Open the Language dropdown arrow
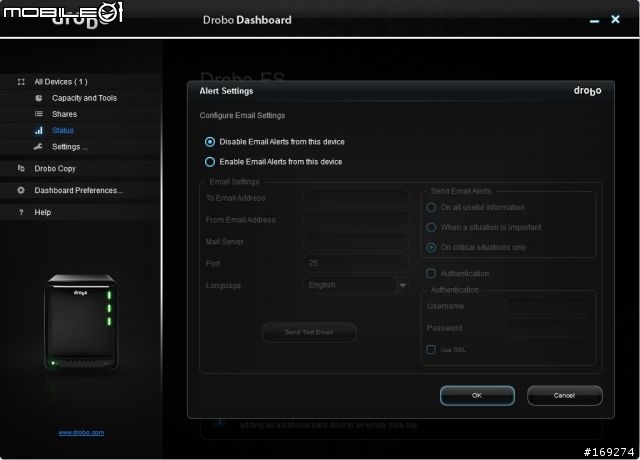The width and height of the screenshot is (640, 460). pos(402,285)
